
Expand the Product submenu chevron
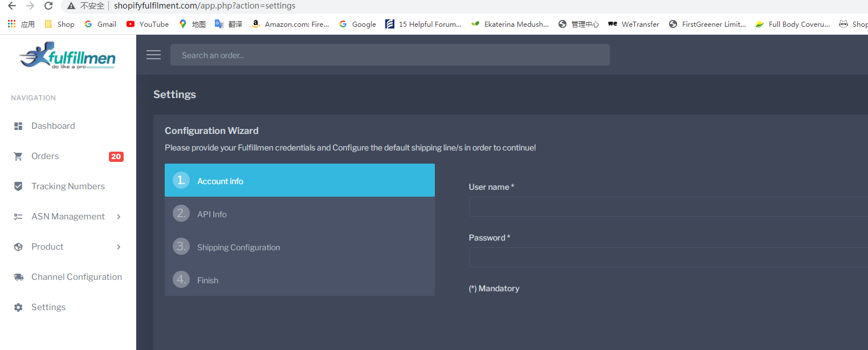tap(119, 247)
